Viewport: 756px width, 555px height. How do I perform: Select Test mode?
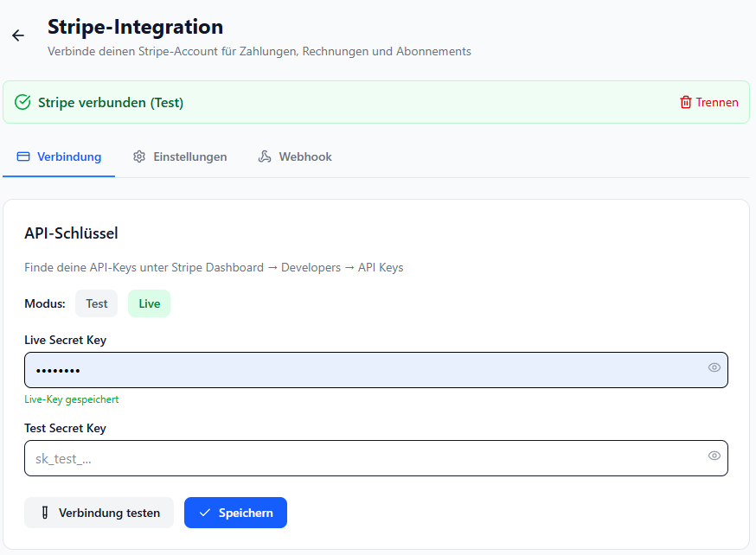(96, 303)
